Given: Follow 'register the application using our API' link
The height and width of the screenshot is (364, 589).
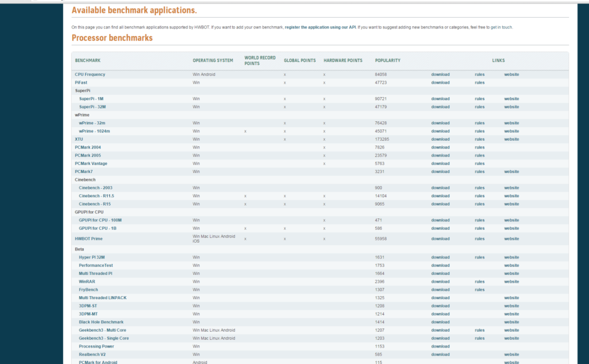Looking at the screenshot, I should point(320,27).
